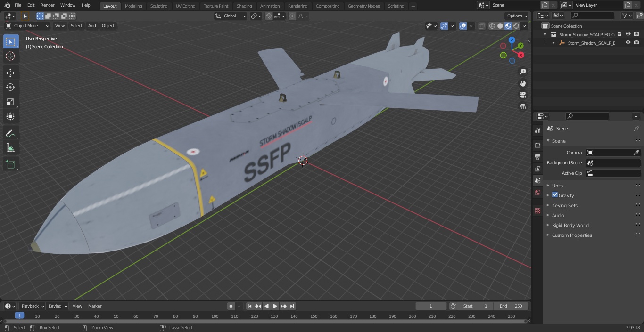The width and height of the screenshot is (644, 332).
Task: Click the zoom magnifier viewport gizmo
Action: 522,72
